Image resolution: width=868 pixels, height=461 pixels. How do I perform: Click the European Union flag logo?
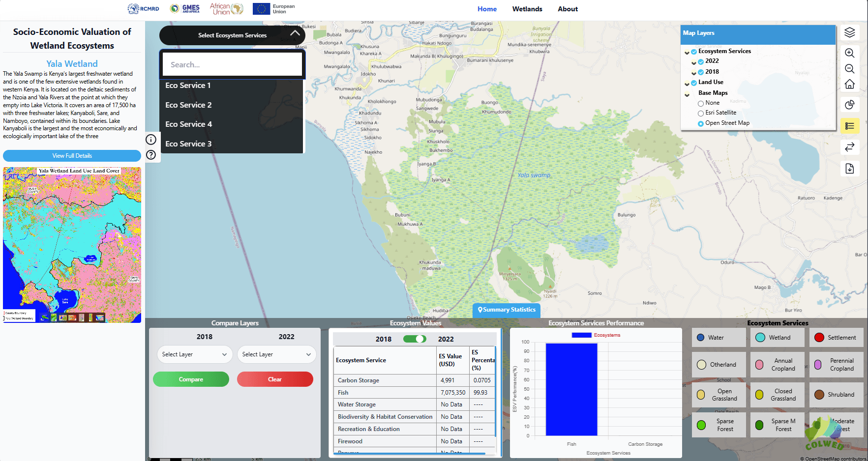coord(261,9)
